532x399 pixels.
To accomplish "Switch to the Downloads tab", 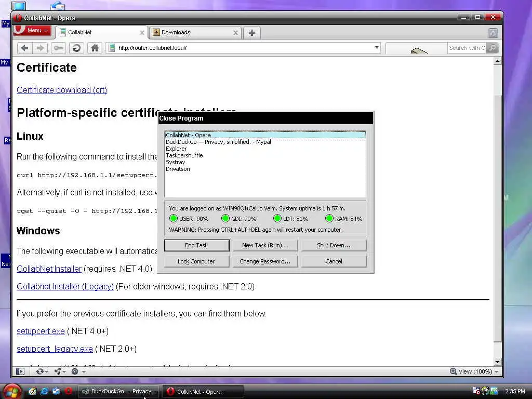I will [195, 33].
